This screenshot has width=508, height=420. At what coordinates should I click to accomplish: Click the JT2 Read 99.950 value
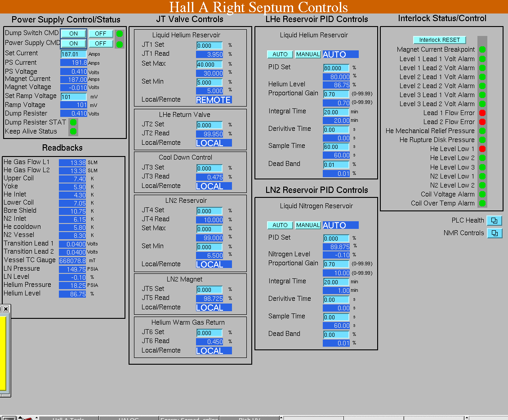point(209,134)
